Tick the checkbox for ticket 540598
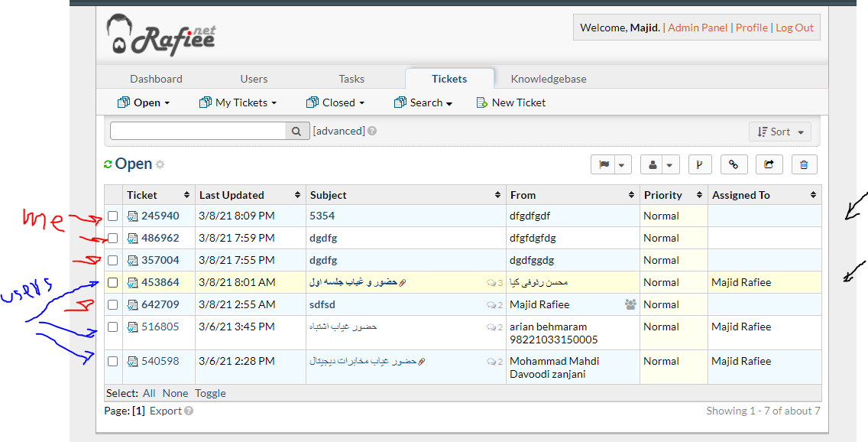The height and width of the screenshot is (442, 868). coord(113,362)
